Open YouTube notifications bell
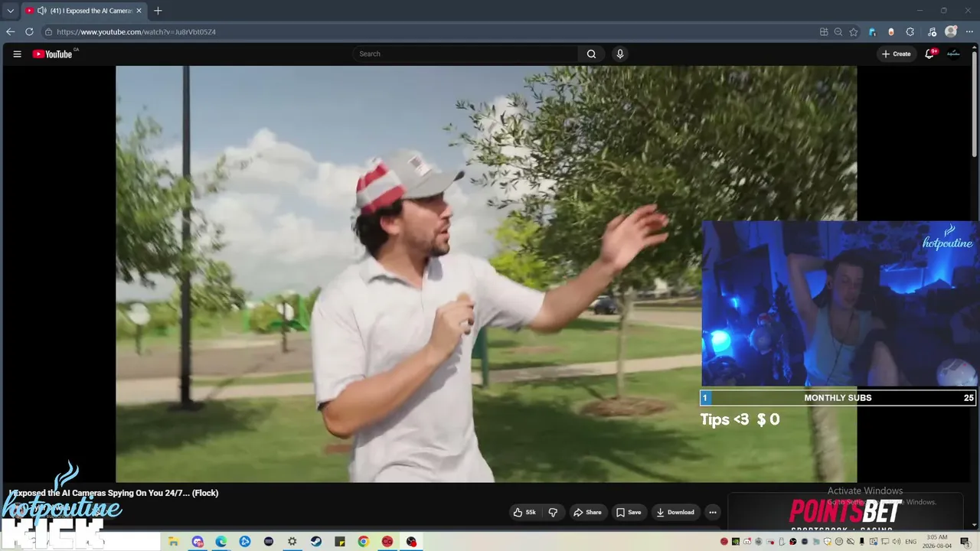 [x=929, y=54]
